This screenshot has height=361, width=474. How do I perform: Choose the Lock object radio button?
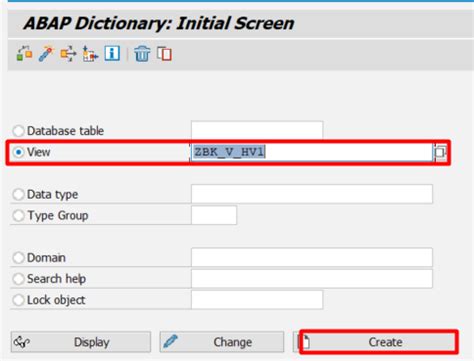(x=18, y=300)
